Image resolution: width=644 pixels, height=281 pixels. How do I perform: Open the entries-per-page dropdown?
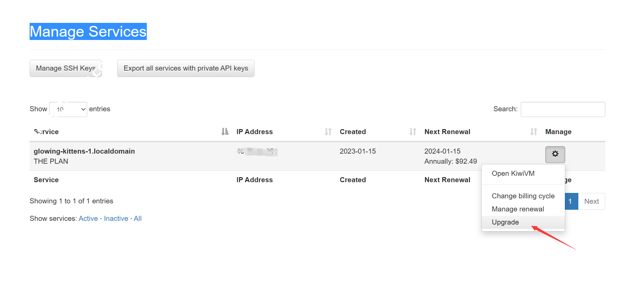coord(68,109)
